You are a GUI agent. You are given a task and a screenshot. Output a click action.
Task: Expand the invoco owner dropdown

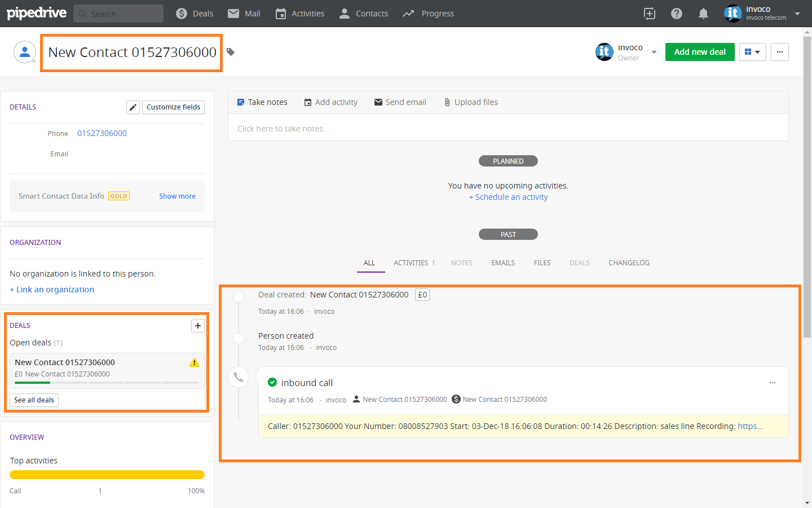(654, 51)
